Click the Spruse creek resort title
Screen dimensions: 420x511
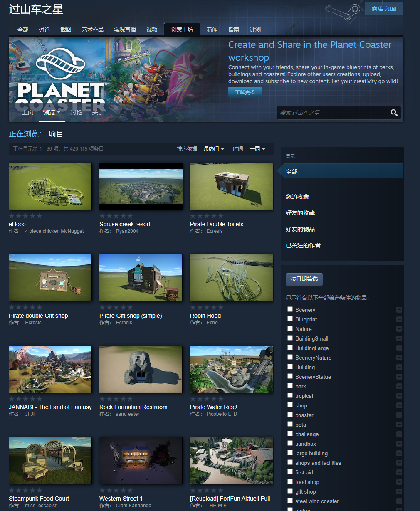click(125, 224)
